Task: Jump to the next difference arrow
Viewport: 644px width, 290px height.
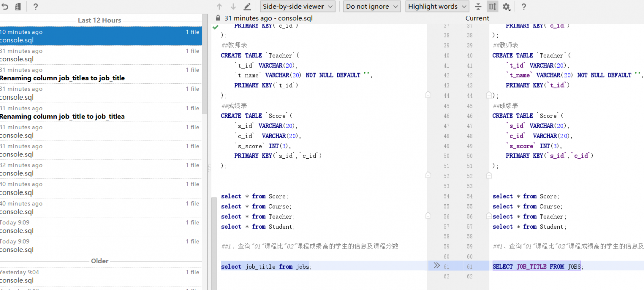Action: [x=233, y=7]
